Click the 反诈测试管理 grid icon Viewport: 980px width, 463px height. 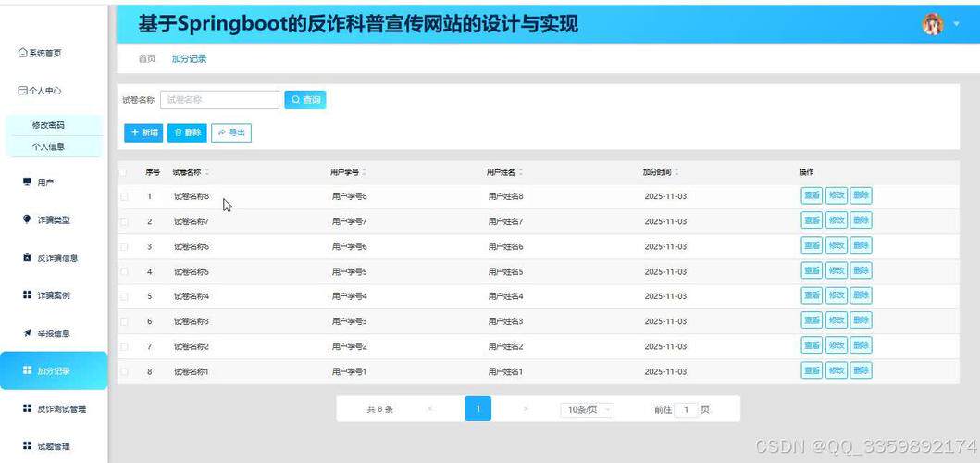tap(27, 408)
